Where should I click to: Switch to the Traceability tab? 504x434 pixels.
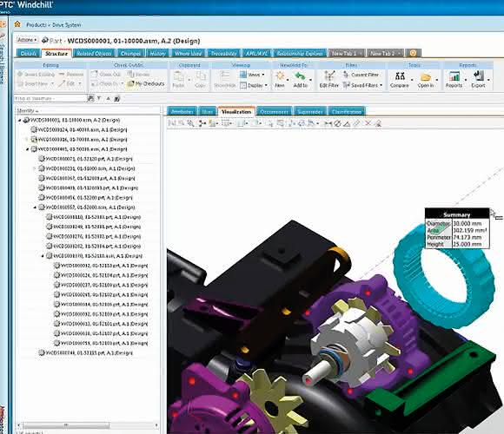pyautogui.click(x=223, y=53)
